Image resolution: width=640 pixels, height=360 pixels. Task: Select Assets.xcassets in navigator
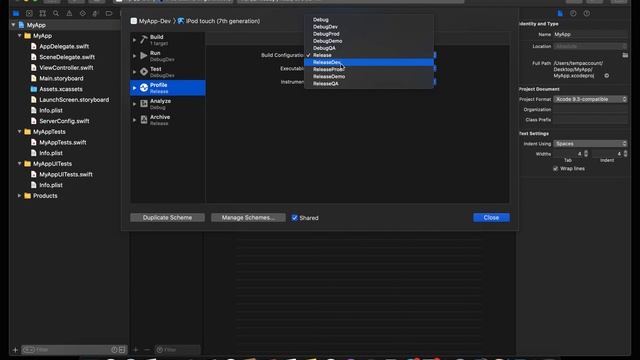point(61,89)
